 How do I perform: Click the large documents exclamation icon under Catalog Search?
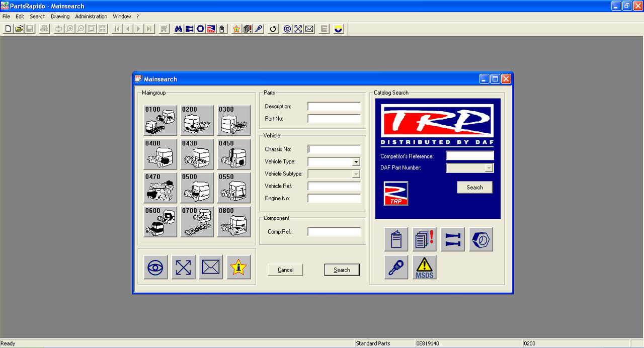(x=424, y=239)
